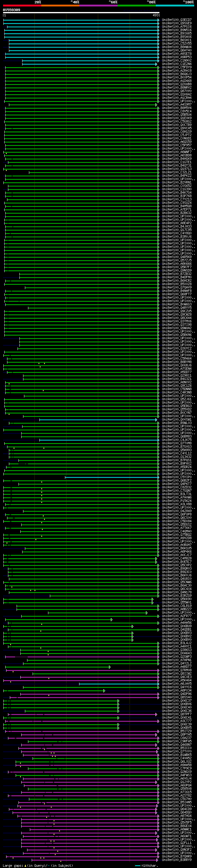
Task: Select the AV559309 query title
Action: point(11,10)
